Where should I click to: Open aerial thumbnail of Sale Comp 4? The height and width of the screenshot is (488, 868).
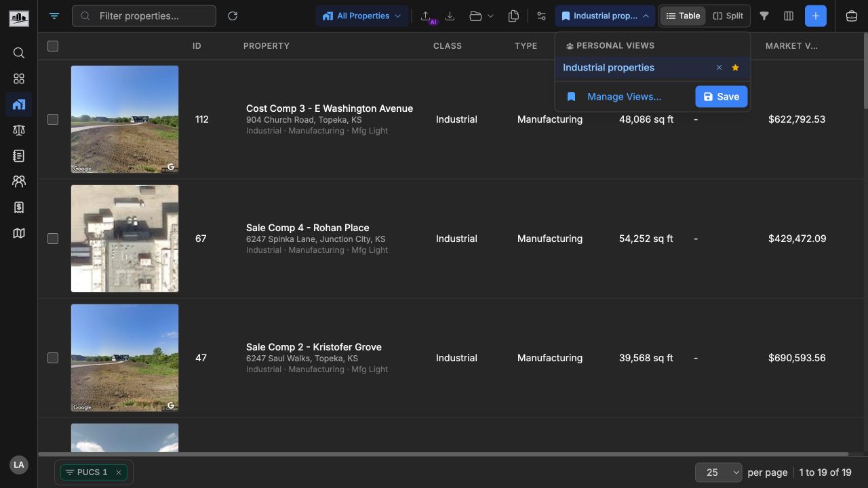pyautogui.click(x=125, y=239)
